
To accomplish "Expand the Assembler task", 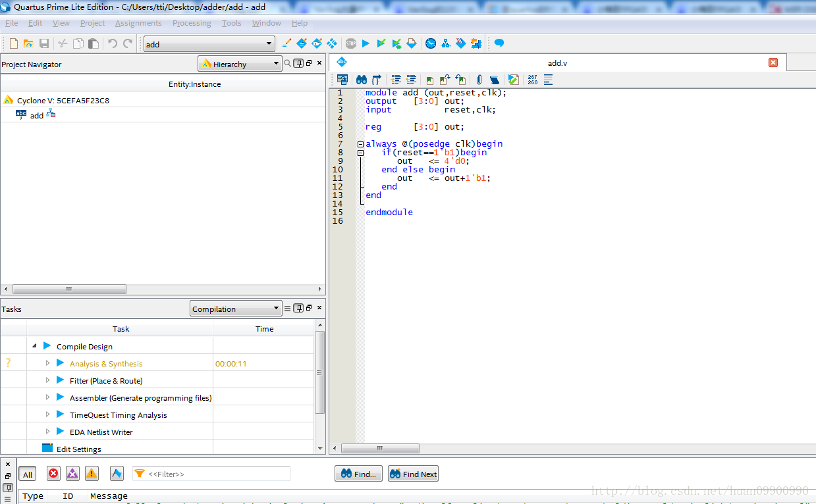I will [47, 397].
